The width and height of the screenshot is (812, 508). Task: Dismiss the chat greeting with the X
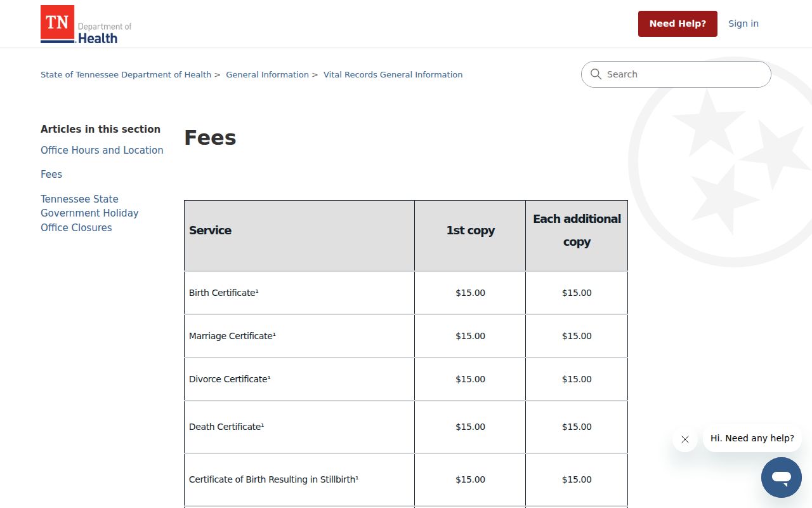685,439
